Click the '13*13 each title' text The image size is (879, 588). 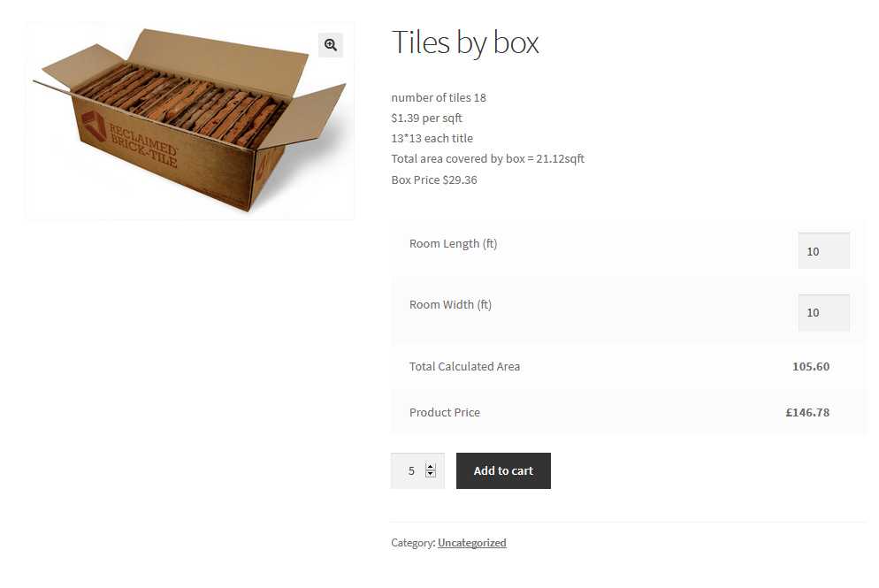(x=432, y=139)
